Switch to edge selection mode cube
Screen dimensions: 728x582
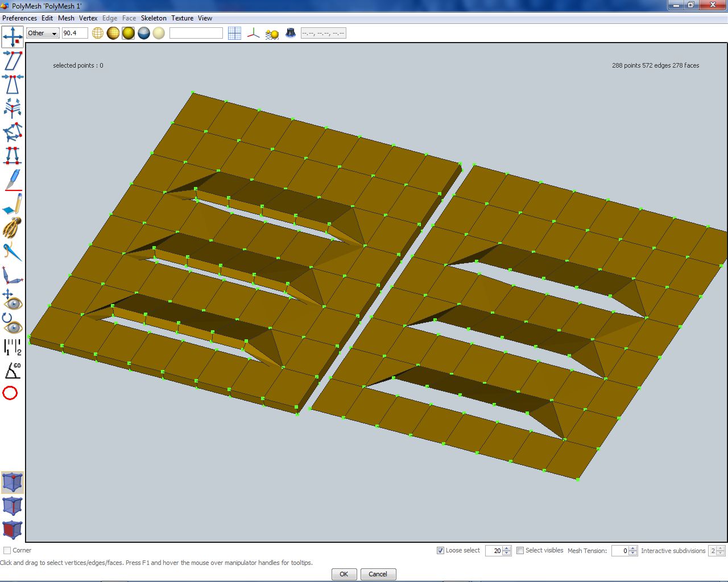12,506
